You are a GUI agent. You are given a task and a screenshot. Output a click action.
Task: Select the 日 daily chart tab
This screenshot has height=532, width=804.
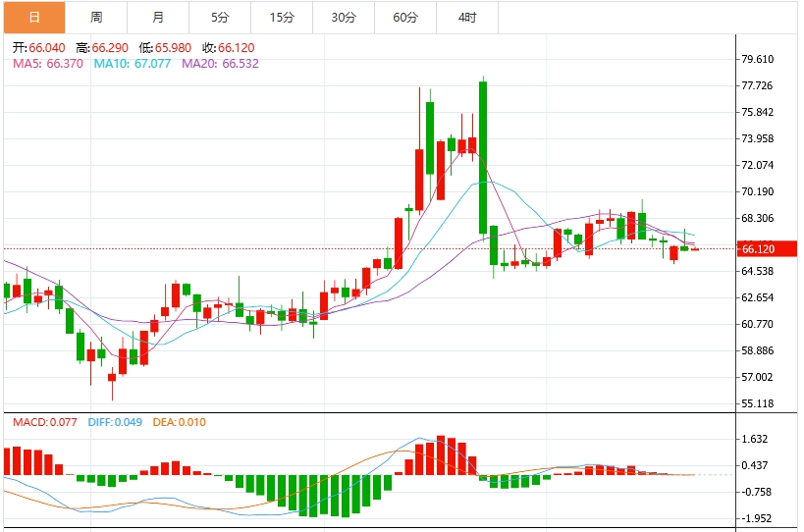[34, 18]
